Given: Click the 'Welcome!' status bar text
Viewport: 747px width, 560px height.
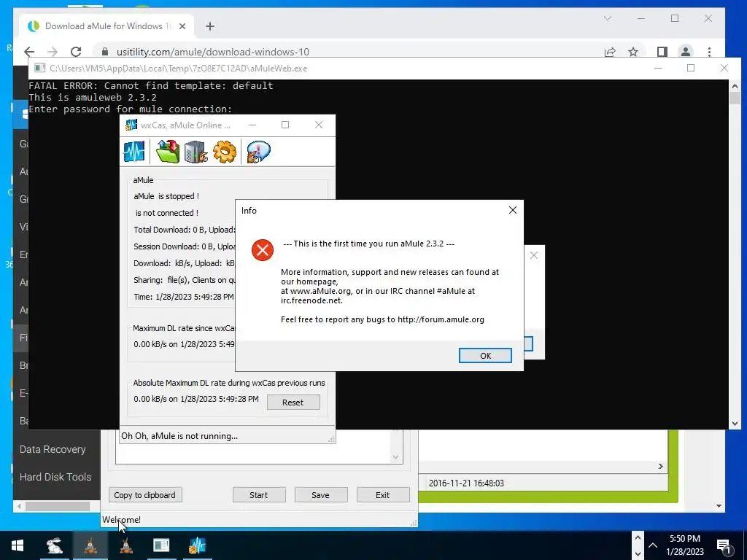Looking at the screenshot, I should coord(122,519).
